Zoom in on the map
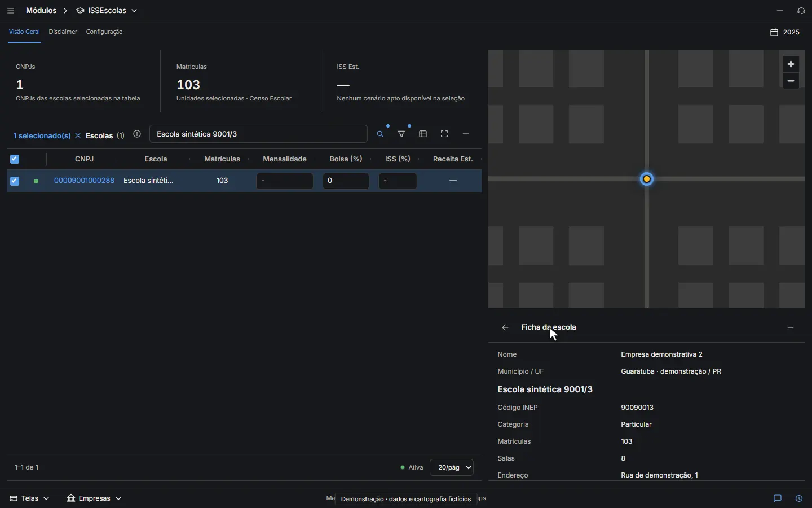This screenshot has height=508, width=812. 792,64
